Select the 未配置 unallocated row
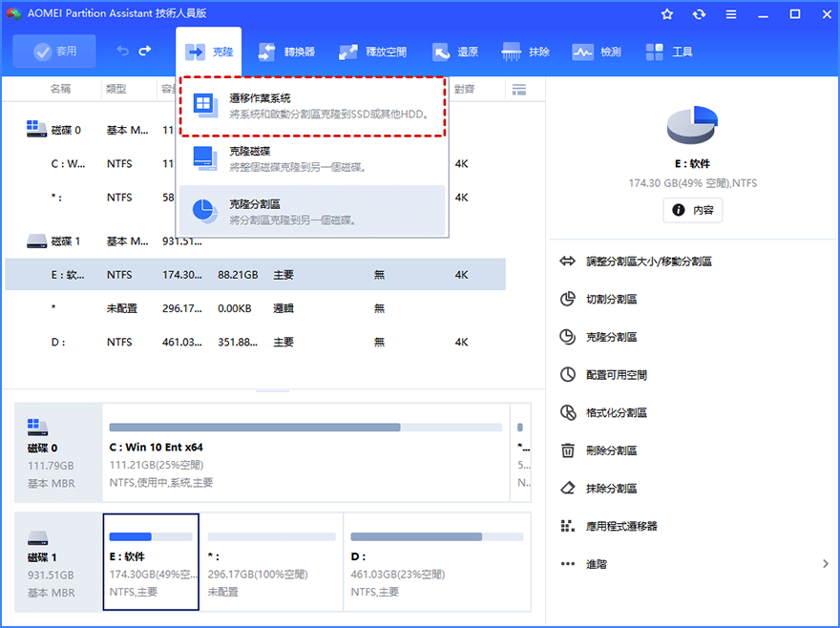 click(x=255, y=308)
